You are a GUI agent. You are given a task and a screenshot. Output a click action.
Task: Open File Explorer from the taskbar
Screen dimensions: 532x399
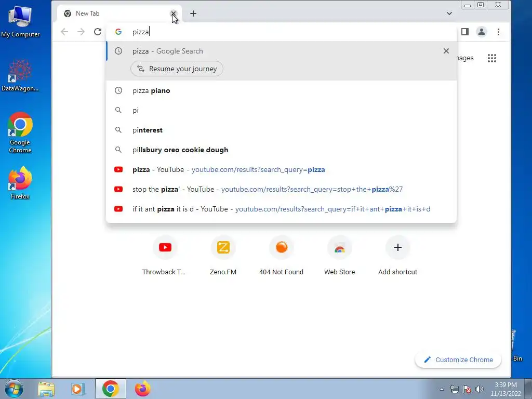pos(46,389)
